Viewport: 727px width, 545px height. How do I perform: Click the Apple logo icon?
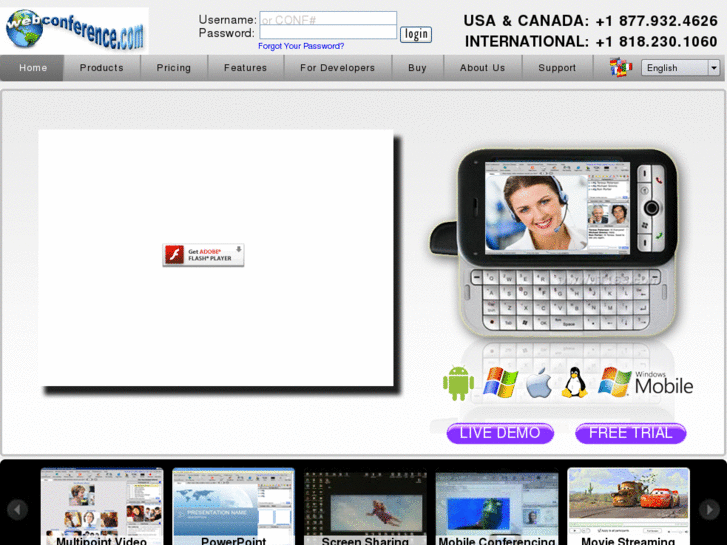(x=539, y=383)
